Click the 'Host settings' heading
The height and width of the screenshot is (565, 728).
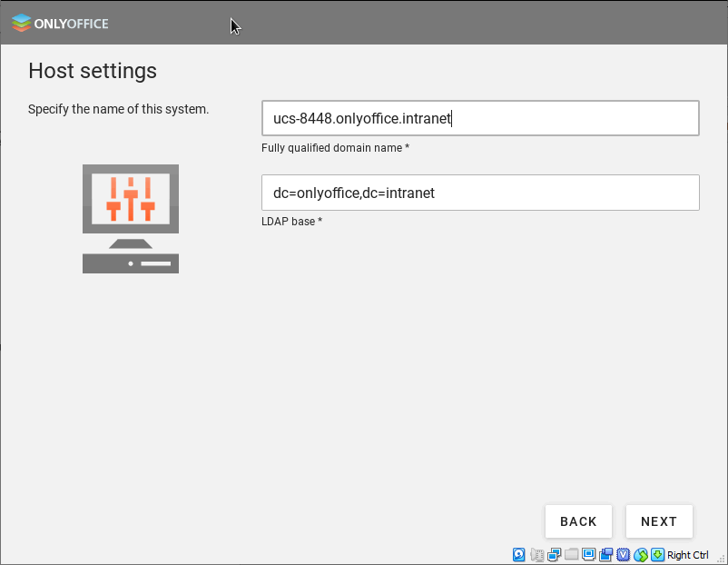pos(93,71)
